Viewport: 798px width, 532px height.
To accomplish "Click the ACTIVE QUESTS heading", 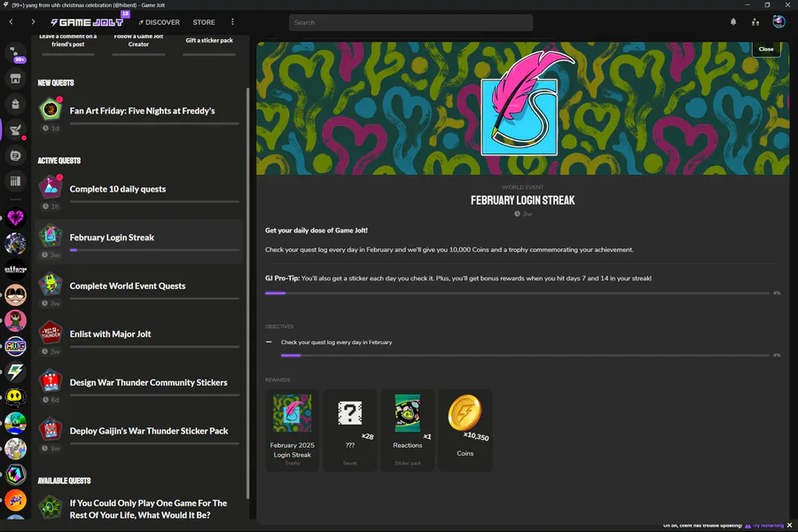I will pyautogui.click(x=59, y=160).
